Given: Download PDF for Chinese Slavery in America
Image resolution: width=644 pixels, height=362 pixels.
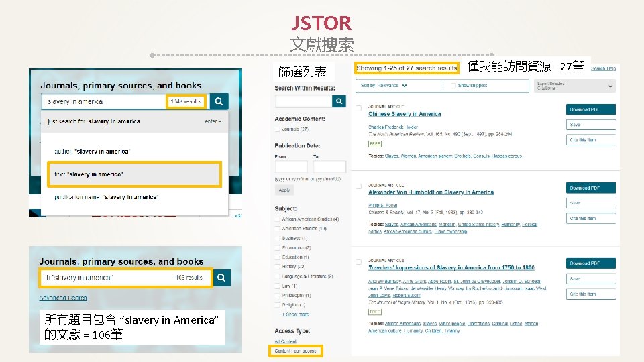Looking at the screenshot, I should coord(590,109).
